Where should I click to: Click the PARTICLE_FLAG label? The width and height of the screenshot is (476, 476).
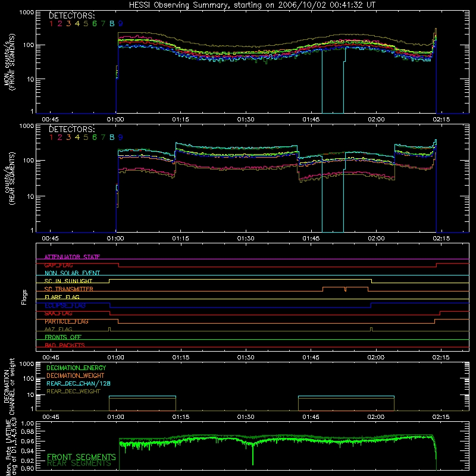point(67,321)
